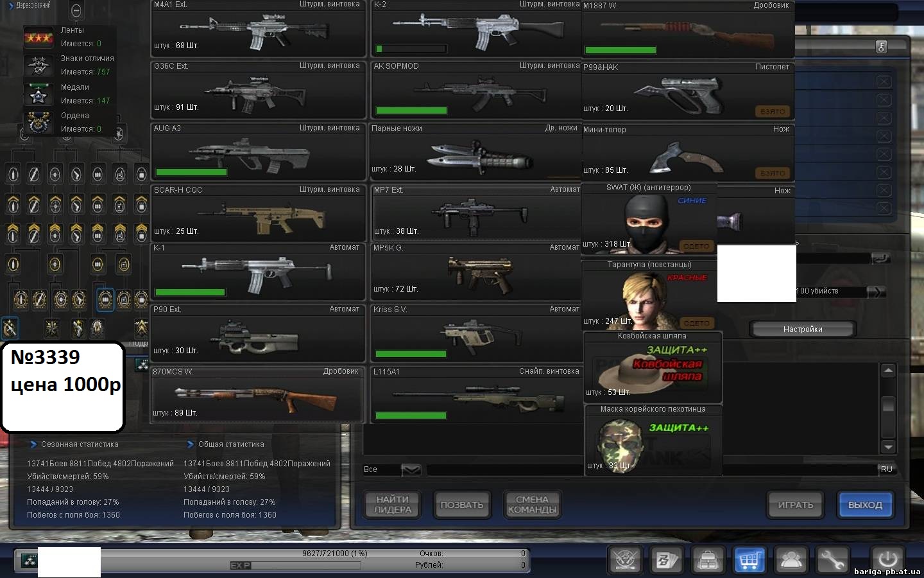
Task: Click the chat scroll up arrow
Action: pos(888,370)
